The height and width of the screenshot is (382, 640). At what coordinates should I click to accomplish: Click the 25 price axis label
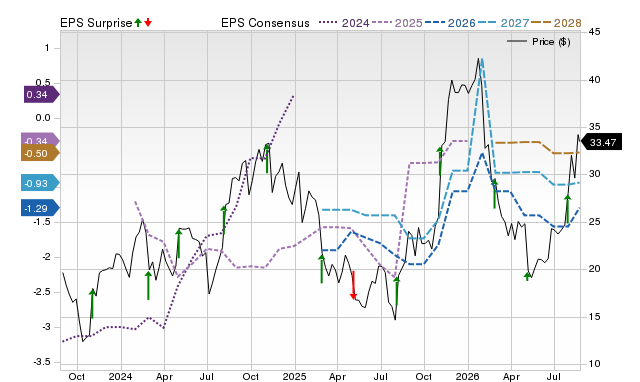(x=595, y=222)
